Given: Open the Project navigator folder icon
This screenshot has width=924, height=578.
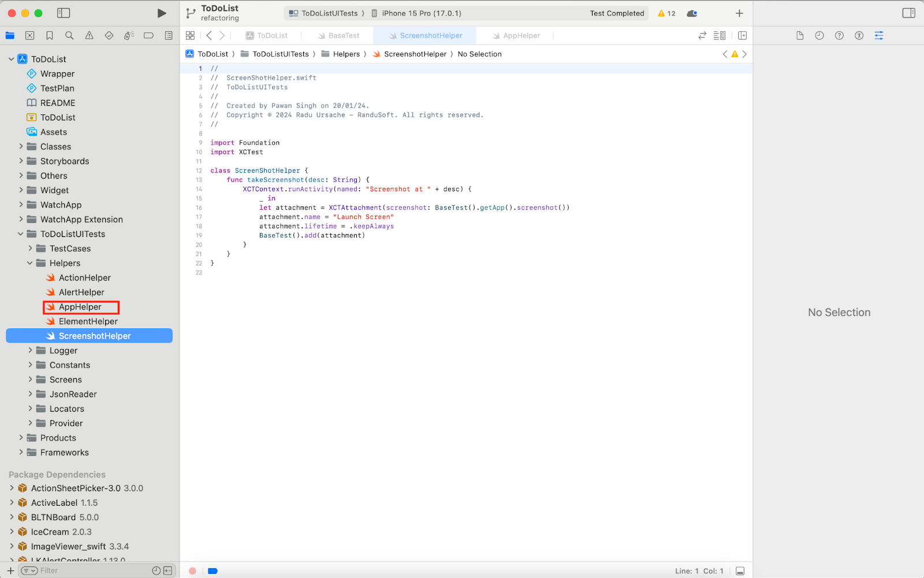Looking at the screenshot, I should point(10,36).
